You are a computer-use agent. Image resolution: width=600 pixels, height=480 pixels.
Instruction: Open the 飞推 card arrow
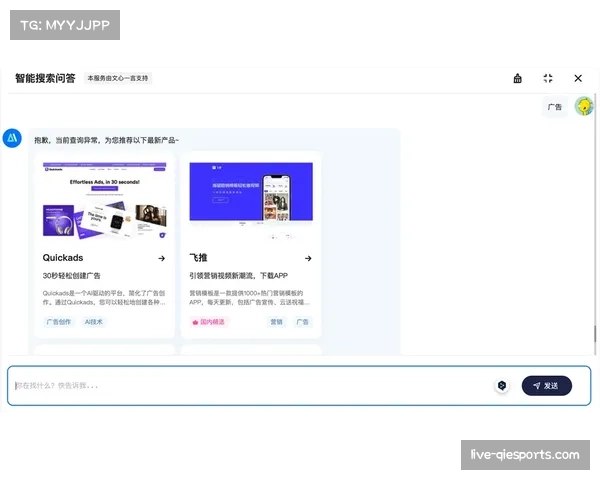[308, 258]
